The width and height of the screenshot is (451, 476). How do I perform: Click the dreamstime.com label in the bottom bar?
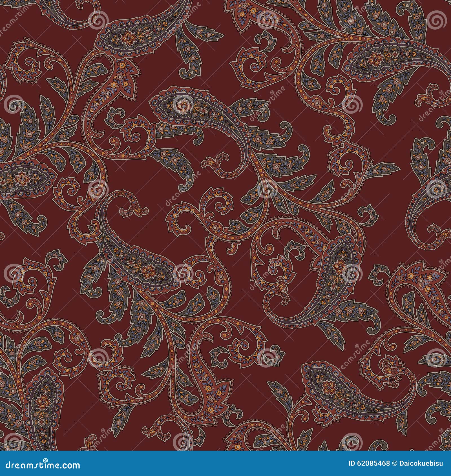click(42, 465)
